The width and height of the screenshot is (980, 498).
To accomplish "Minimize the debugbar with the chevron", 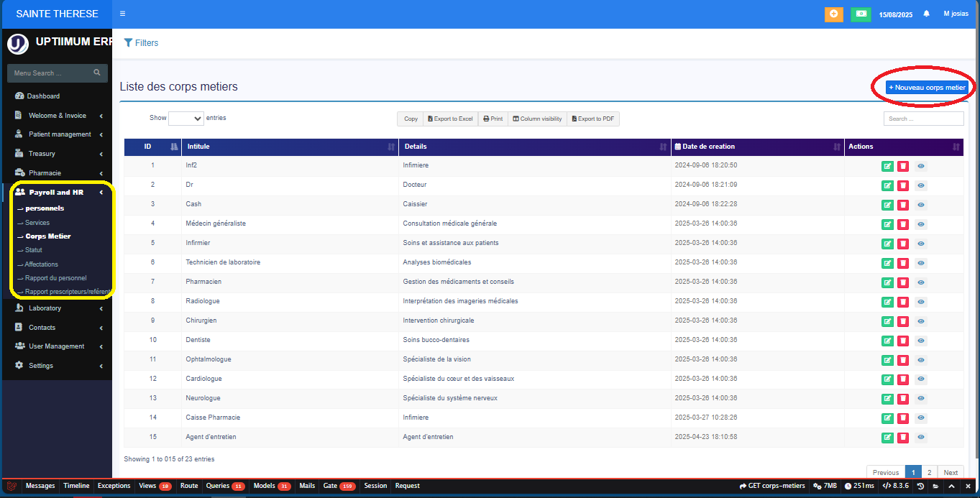I will [951, 487].
